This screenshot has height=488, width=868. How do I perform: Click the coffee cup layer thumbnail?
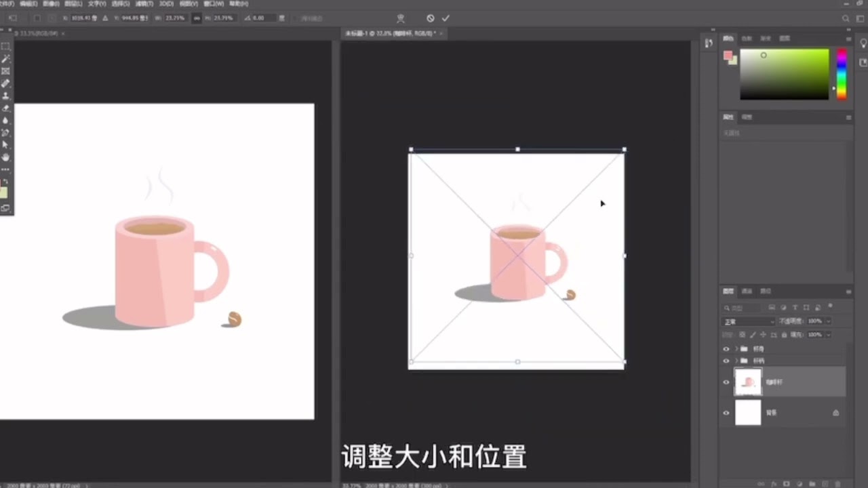tap(748, 382)
